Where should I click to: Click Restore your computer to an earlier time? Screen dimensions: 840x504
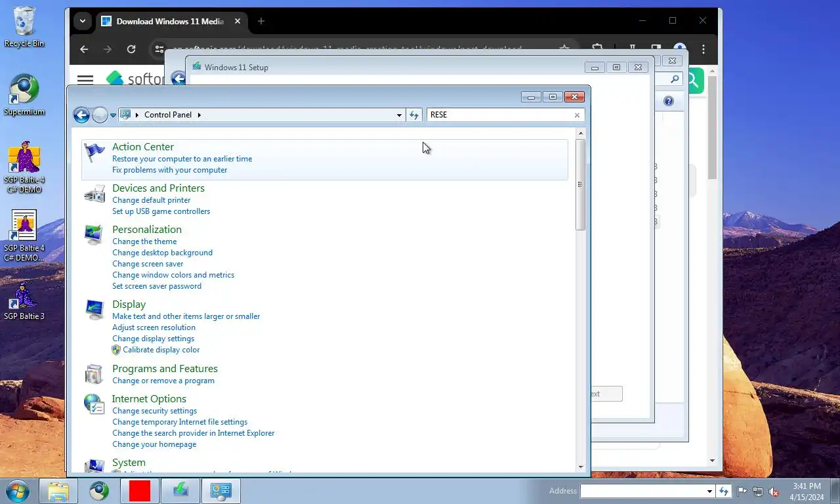(182, 159)
